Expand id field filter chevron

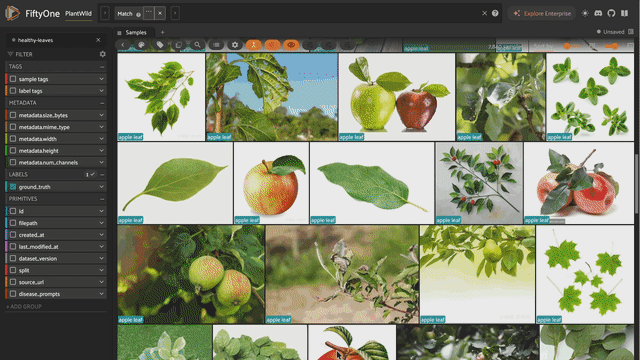click(x=101, y=211)
